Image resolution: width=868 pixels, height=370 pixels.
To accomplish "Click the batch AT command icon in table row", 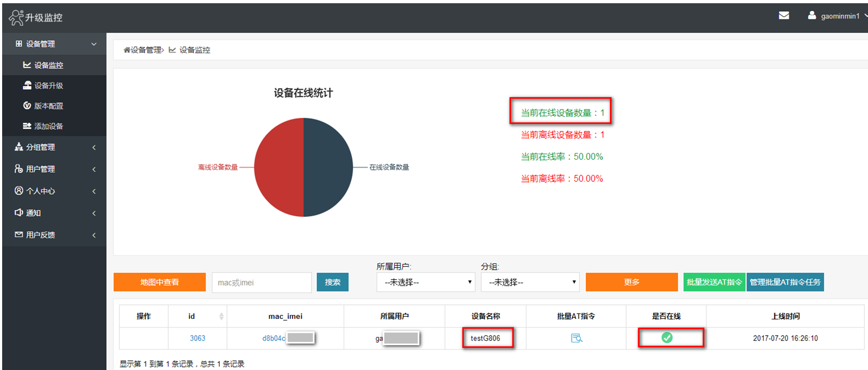I will [576, 338].
